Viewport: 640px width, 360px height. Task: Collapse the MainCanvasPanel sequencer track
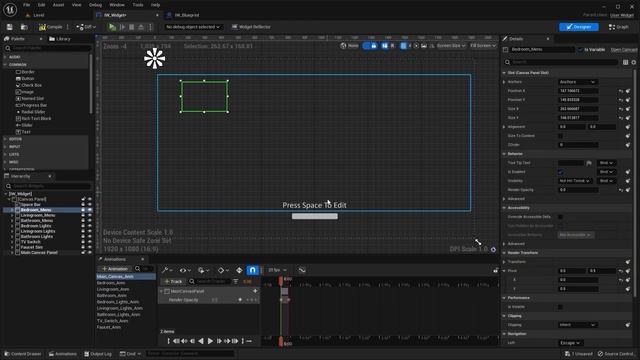click(162, 291)
